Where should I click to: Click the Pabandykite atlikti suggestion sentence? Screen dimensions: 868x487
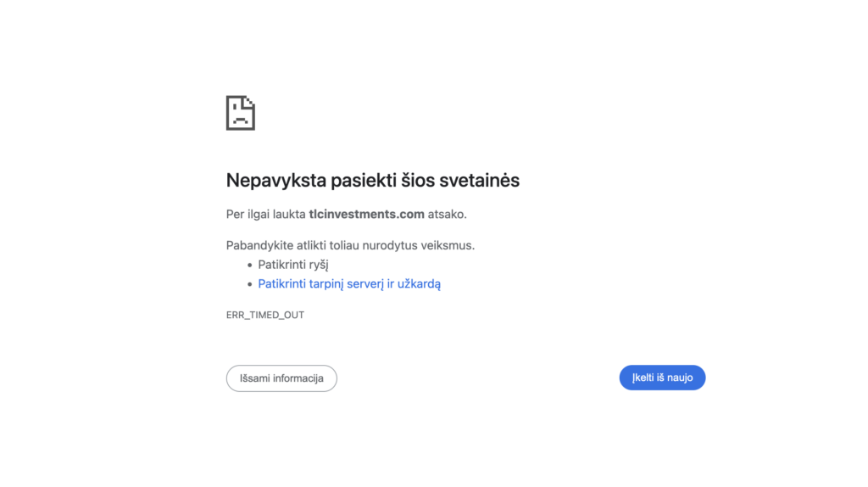pyautogui.click(x=350, y=245)
